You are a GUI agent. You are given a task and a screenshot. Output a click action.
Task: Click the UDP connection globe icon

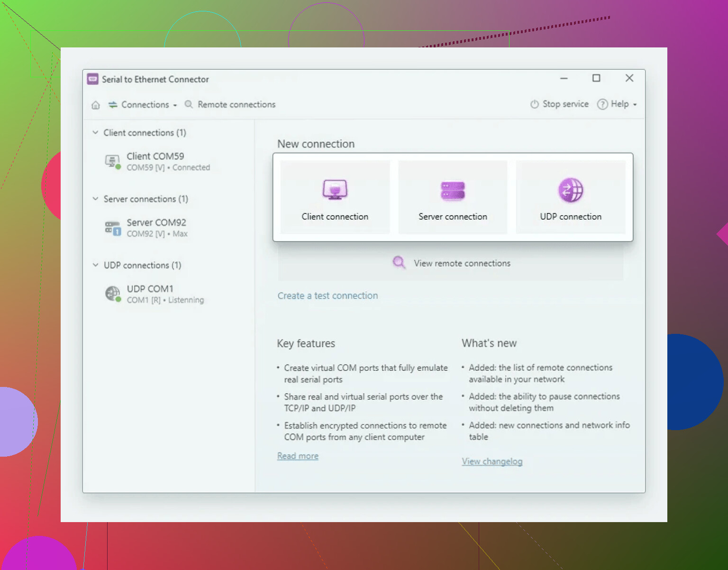pos(571,190)
